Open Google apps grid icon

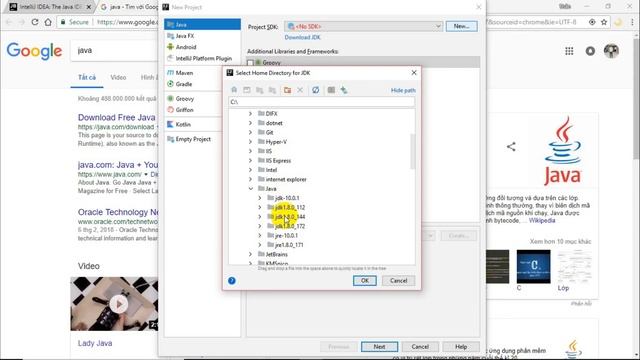click(569, 51)
